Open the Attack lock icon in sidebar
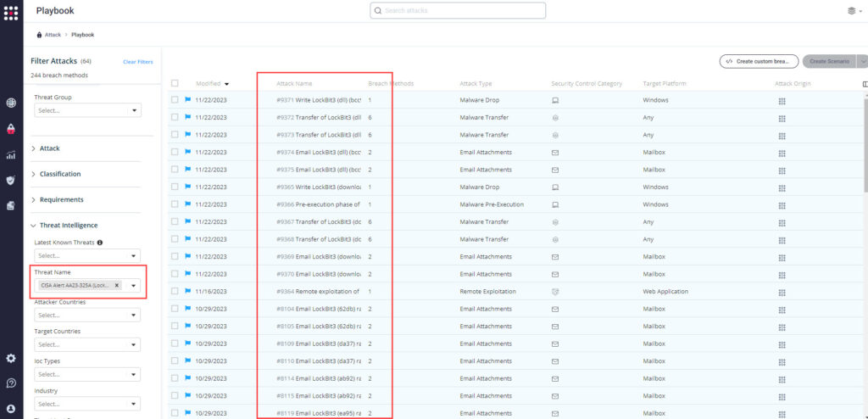Image resolution: width=868 pixels, height=419 pixels. click(11, 129)
